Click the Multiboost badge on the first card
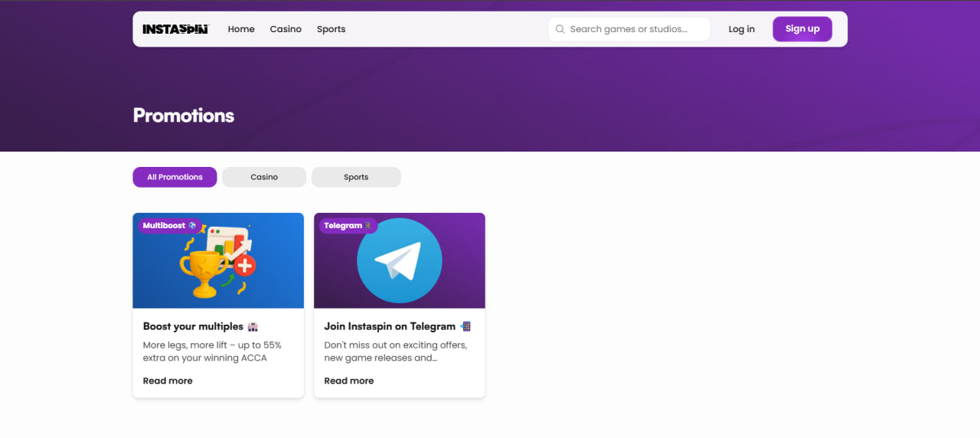Image resolution: width=980 pixels, height=438 pixels. [169, 226]
